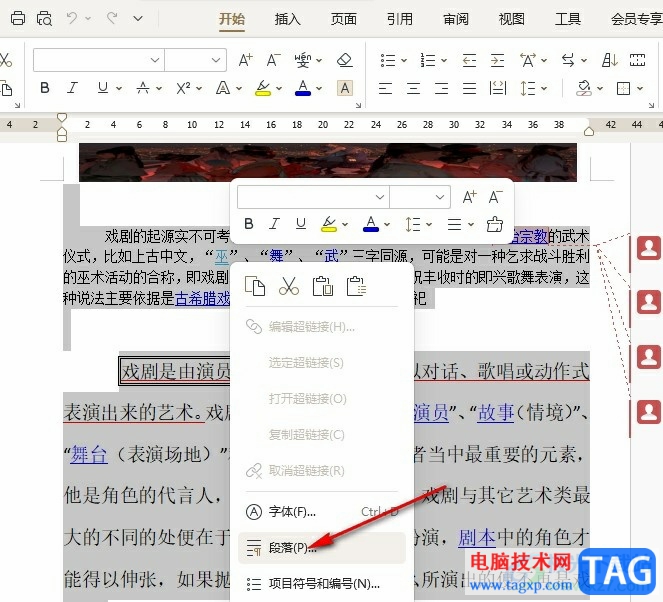The width and height of the screenshot is (663, 602).
Task: Click bullet list icon in ribbon
Action: point(388,60)
